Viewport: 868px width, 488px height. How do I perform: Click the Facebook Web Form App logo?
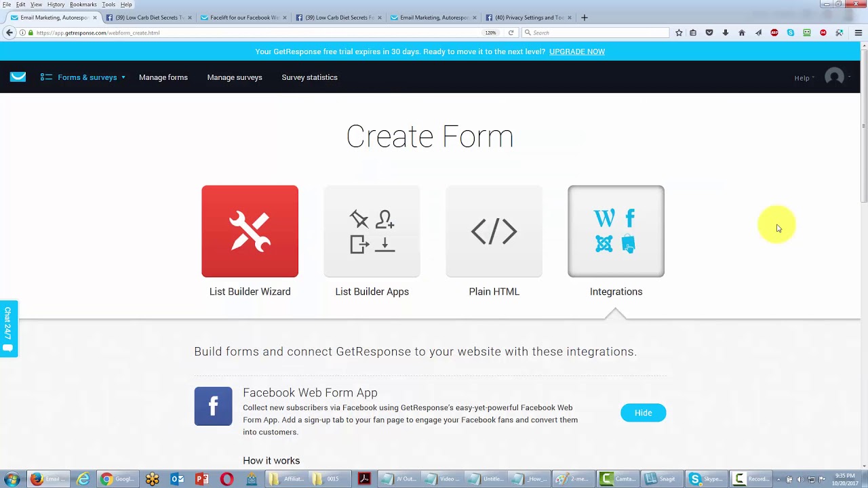(x=213, y=406)
